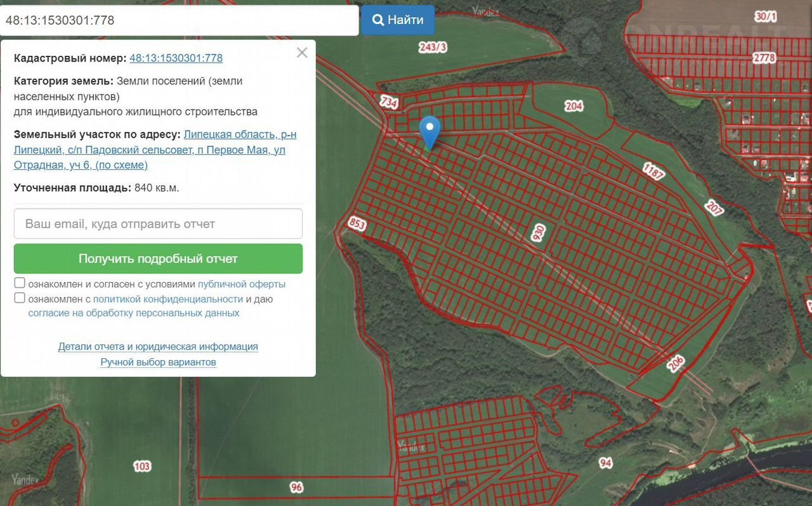Expand Детали отчета и юридическая информация
812x506 pixels.
click(158, 347)
